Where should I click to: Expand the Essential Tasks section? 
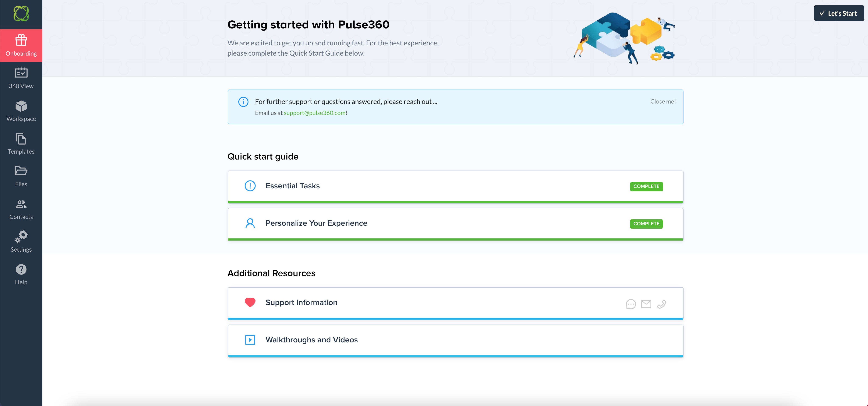point(293,186)
